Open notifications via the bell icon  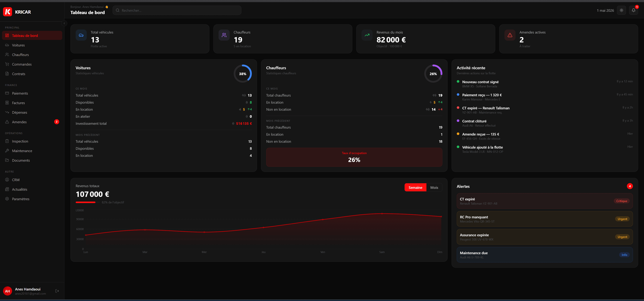click(633, 10)
